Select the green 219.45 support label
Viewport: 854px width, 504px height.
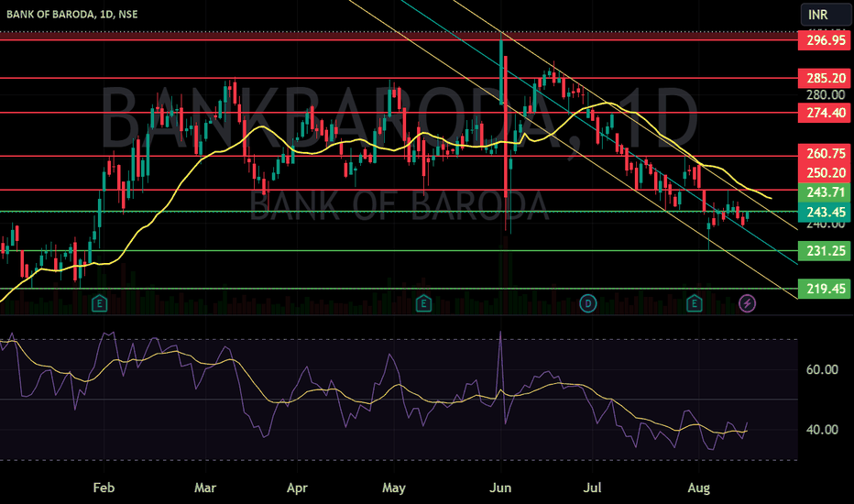(825, 289)
